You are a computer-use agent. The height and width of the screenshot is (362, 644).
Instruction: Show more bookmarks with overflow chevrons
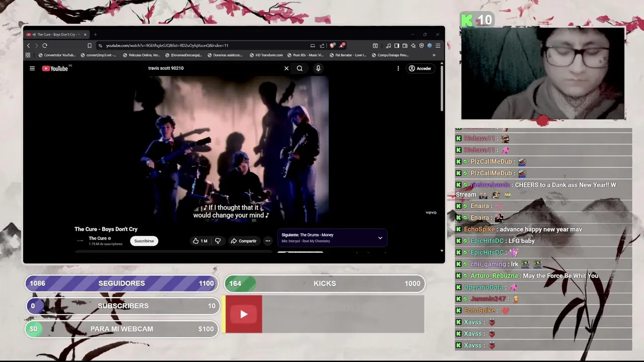(434, 55)
